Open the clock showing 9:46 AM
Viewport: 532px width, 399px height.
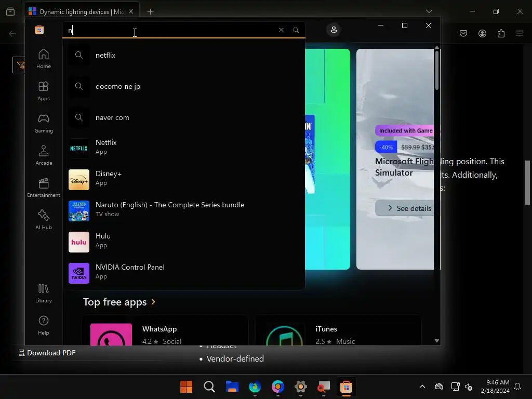pyautogui.click(x=495, y=387)
